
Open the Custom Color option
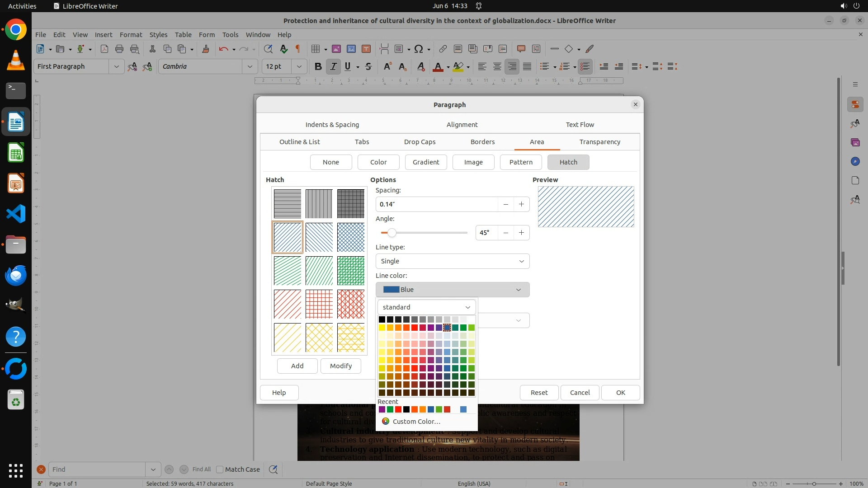click(x=416, y=422)
